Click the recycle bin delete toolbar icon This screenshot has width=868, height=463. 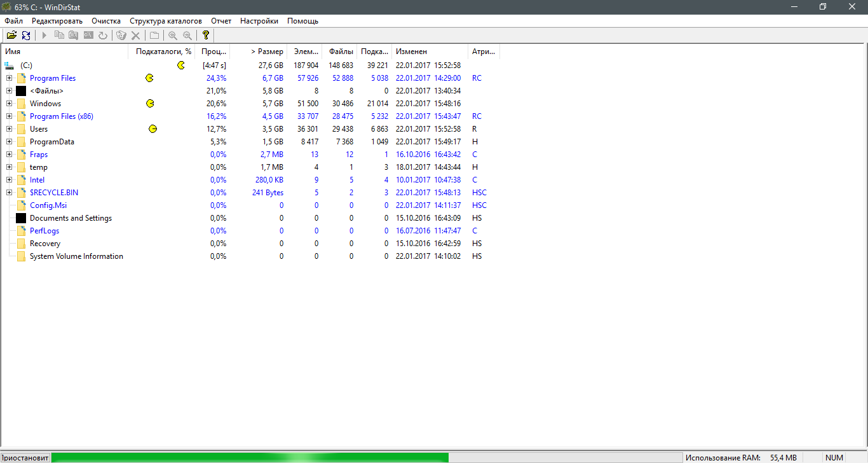(121, 36)
